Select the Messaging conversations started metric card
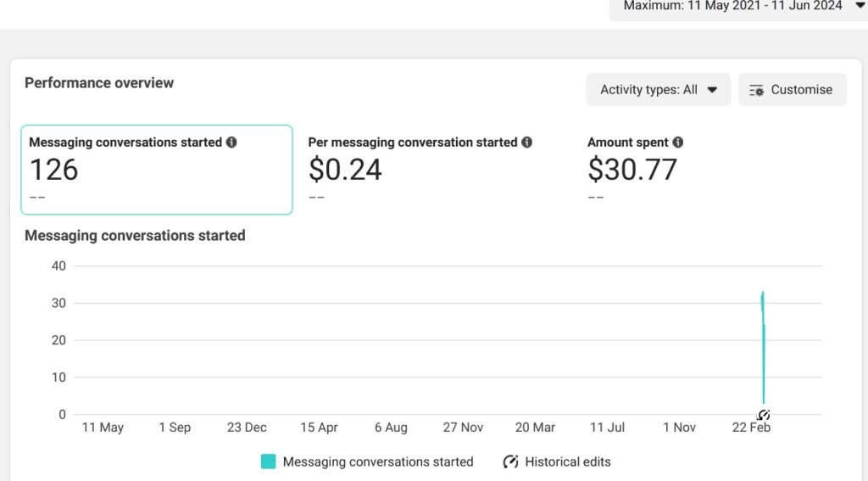 [x=157, y=170]
